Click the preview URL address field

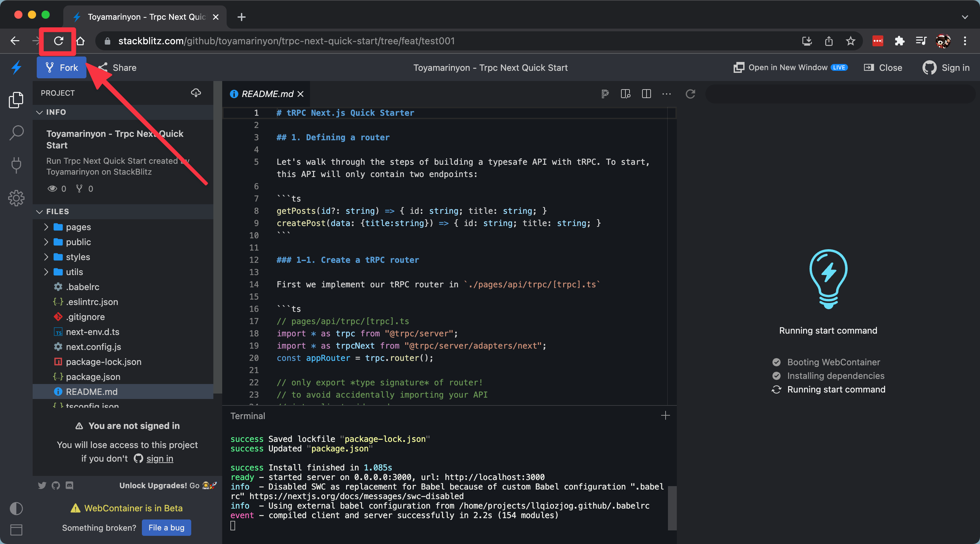840,94
